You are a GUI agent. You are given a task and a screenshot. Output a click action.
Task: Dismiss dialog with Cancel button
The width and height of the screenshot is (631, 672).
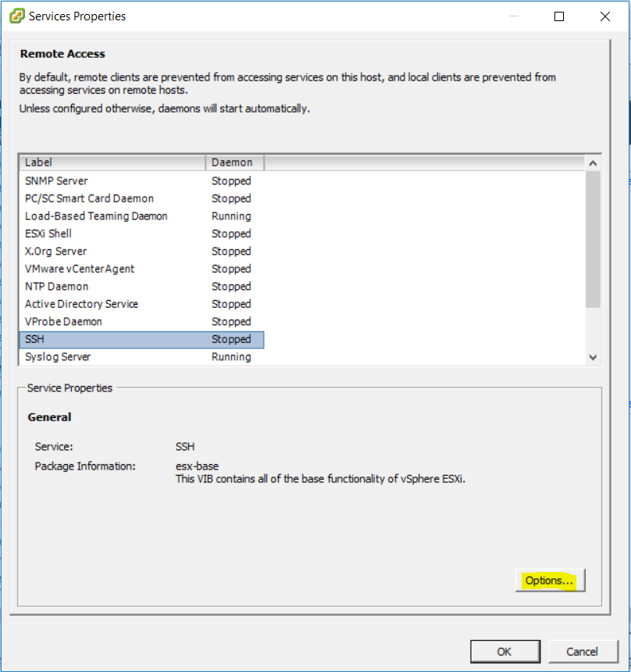pyautogui.click(x=583, y=652)
